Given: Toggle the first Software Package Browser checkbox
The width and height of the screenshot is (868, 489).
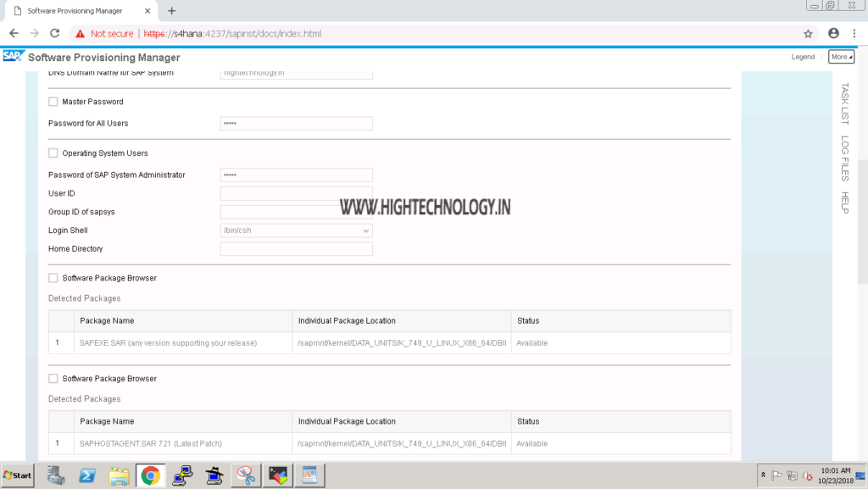Looking at the screenshot, I should (x=53, y=278).
